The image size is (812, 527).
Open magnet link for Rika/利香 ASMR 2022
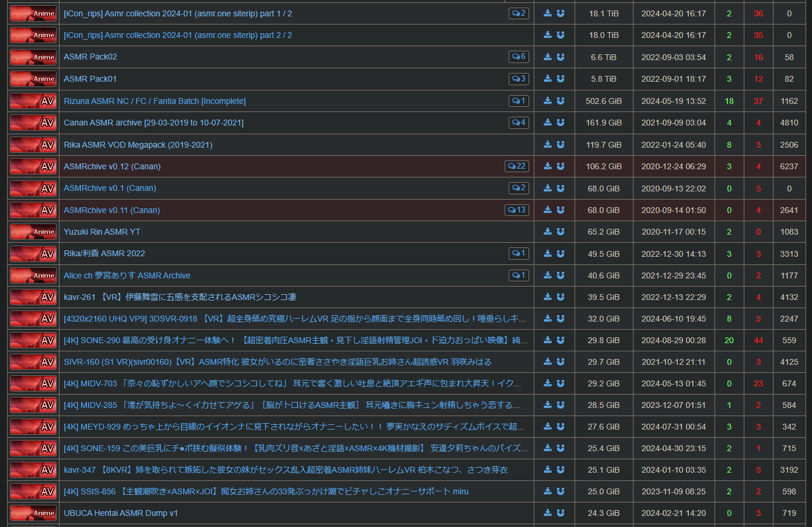(561, 253)
